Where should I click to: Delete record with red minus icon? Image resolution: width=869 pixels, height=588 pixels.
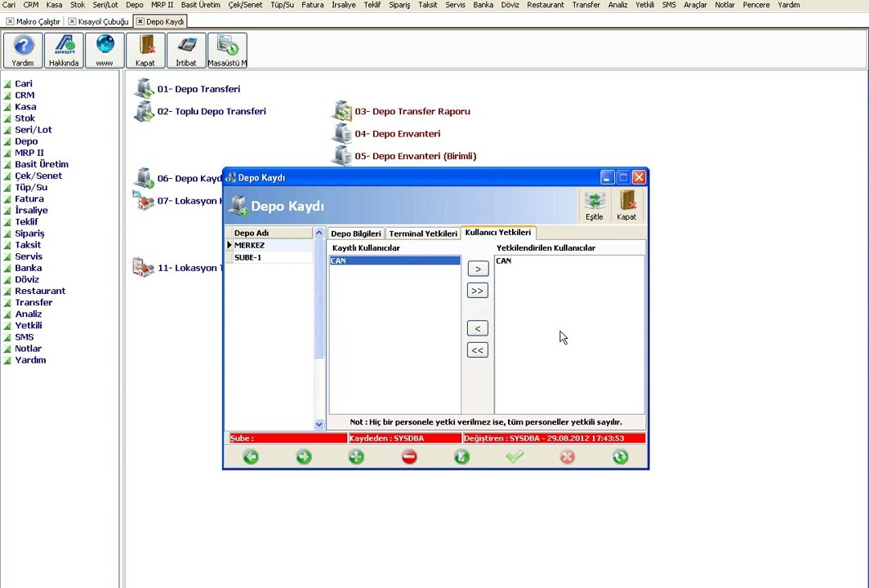tap(409, 457)
